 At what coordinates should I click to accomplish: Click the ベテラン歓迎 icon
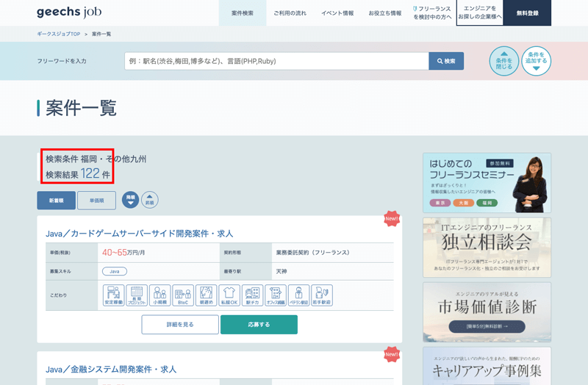(299, 295)
